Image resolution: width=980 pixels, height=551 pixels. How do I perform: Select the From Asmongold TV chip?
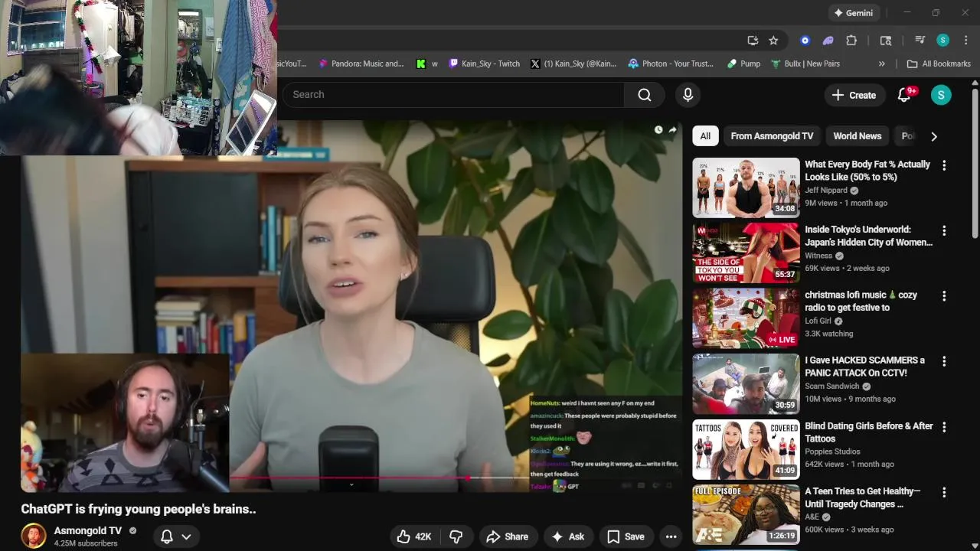(x=772, y=136)
